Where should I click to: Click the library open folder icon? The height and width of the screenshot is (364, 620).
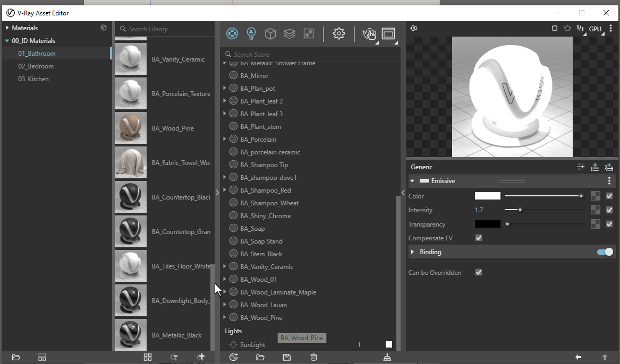(x=16, y=357)
